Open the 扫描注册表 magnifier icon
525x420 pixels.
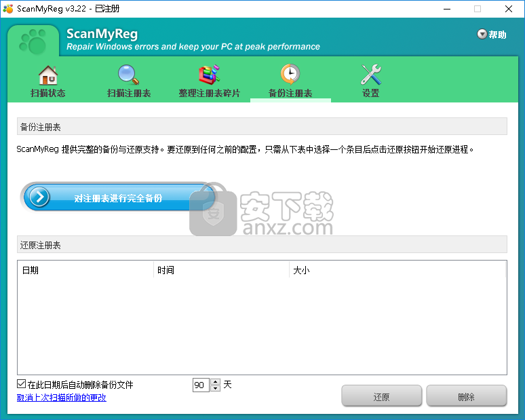pos(129,75)
